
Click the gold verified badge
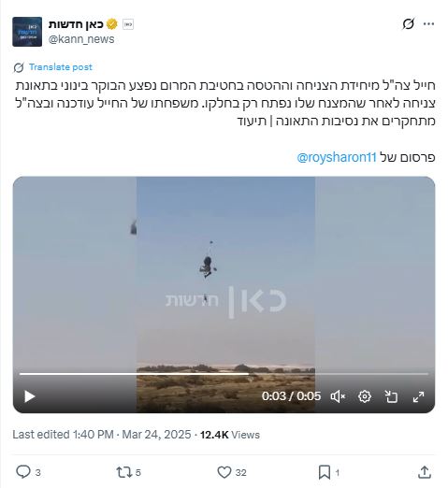click(112, 24)
